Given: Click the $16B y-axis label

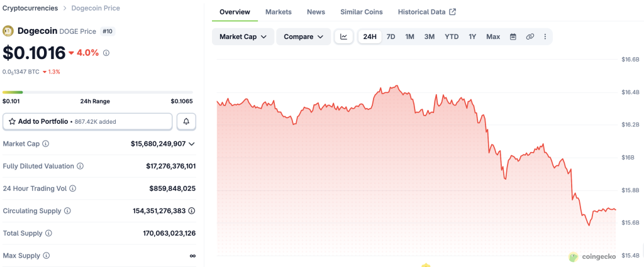Looking at the screenshot, I should pos(629,158).
